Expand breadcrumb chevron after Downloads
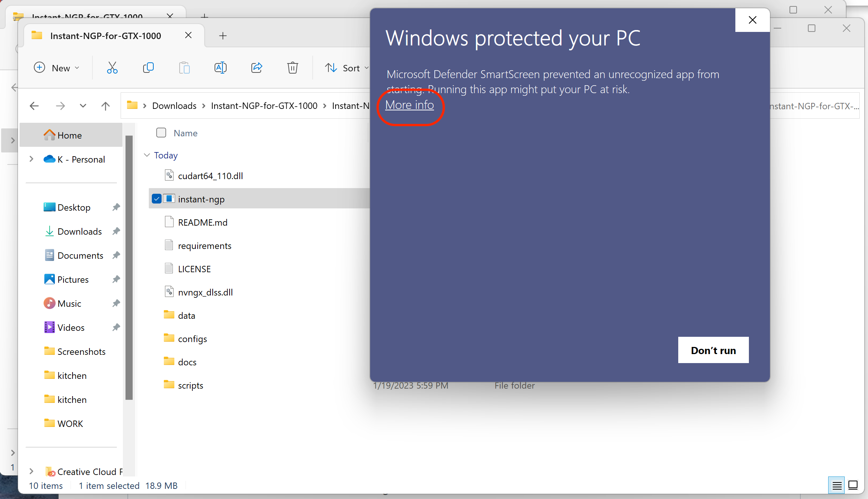868x499 pixels. coord(204,106)
